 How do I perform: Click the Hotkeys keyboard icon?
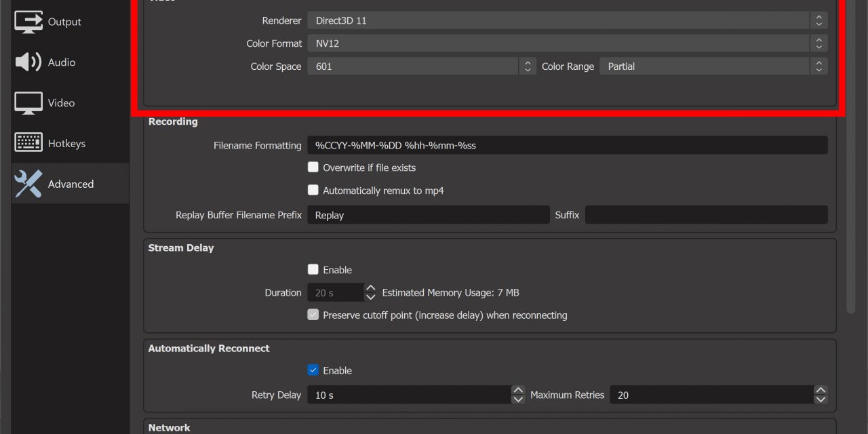pyautogui.click(x=28, y=143)
